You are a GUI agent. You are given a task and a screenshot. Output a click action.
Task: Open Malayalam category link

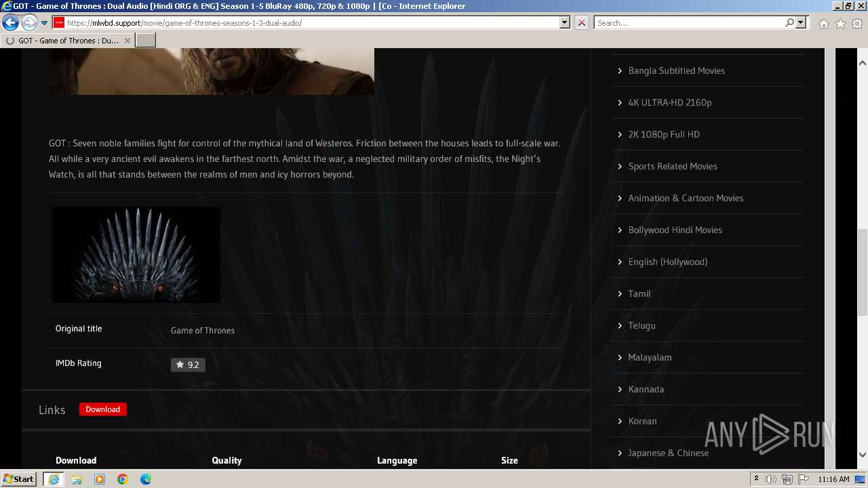650,357
